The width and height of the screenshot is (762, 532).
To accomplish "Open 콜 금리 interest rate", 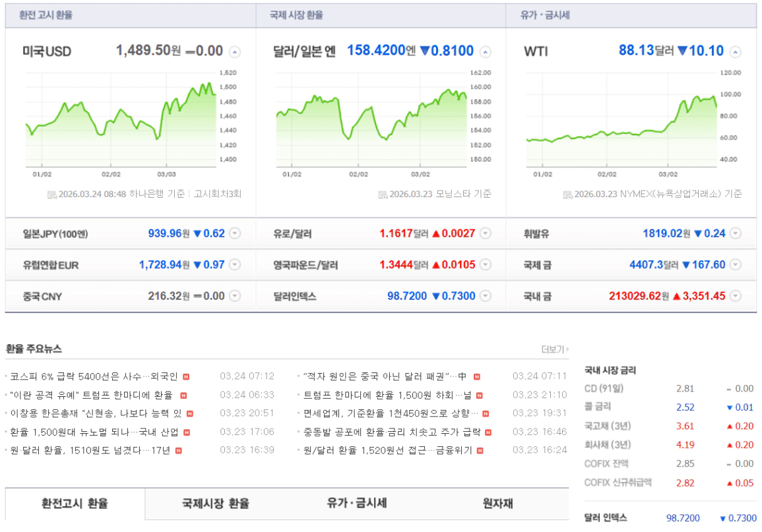I will pyautogui.click(x=597, y=407).
